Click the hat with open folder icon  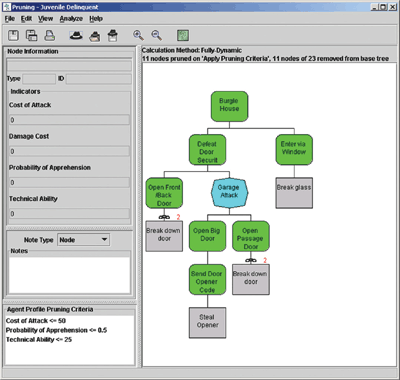95,36
